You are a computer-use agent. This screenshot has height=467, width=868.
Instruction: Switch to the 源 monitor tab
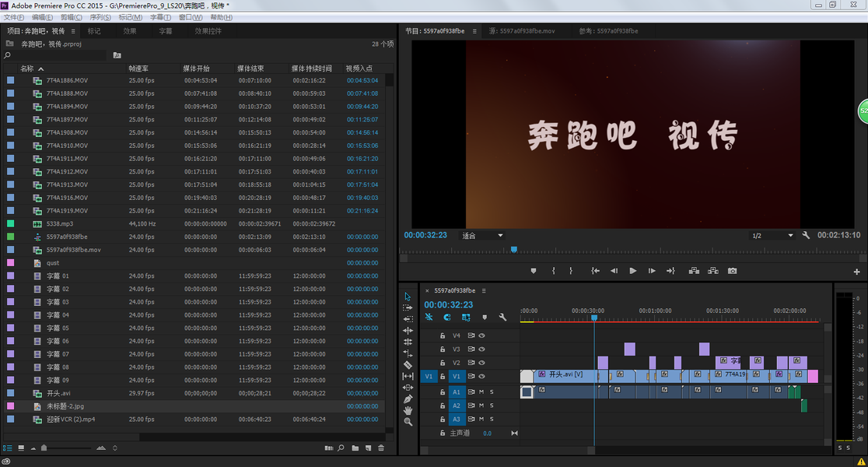[521, 31]
